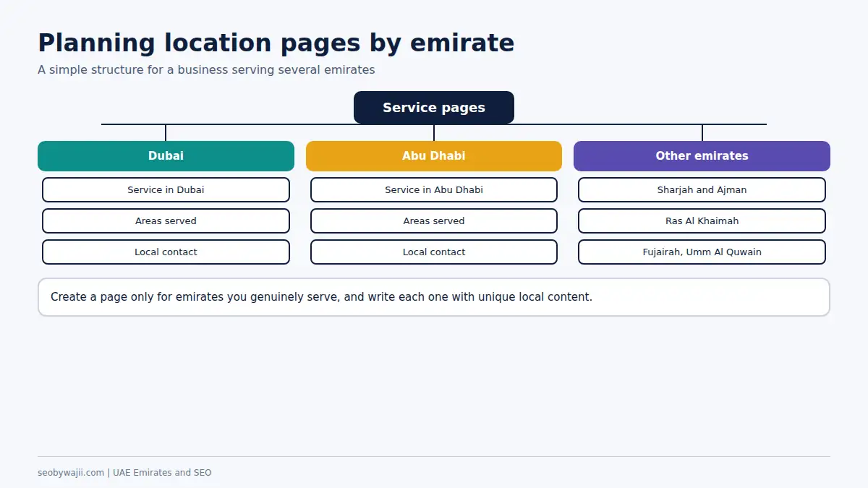Click the subtitle about serving several emirates
Viewport: 868px width, 488px height.
tap(206, 70)
